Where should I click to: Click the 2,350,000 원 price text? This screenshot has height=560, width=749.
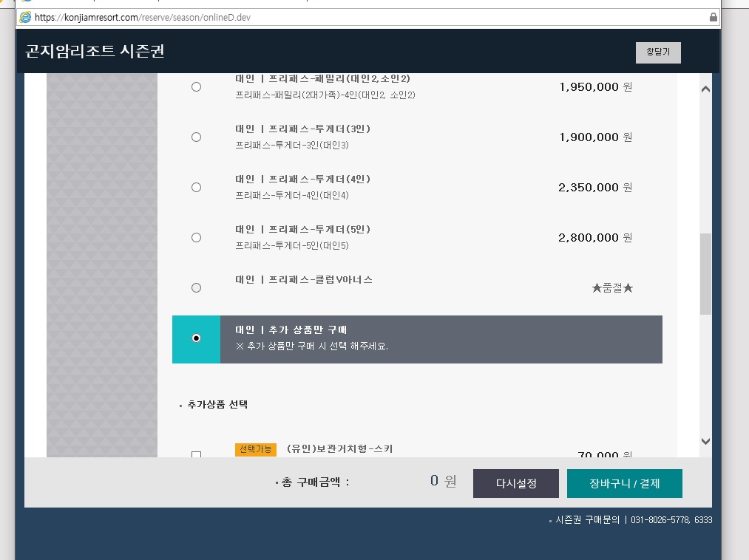pyautogui.click(x=595, y=187)
